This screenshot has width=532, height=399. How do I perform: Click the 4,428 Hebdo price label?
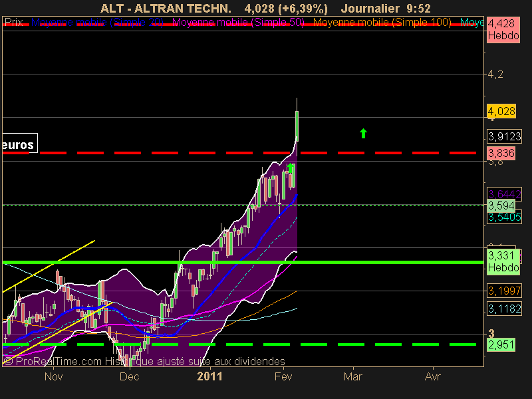(503, 29)
